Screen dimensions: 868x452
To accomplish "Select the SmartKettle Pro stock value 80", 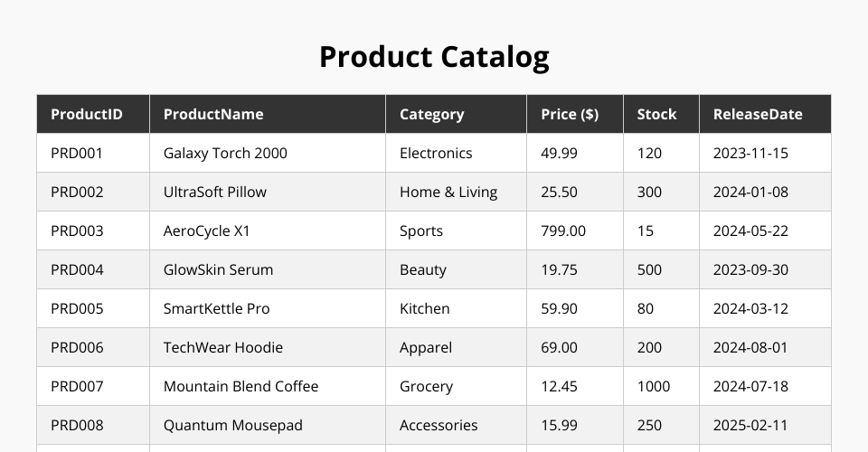I will pos(646,308).
